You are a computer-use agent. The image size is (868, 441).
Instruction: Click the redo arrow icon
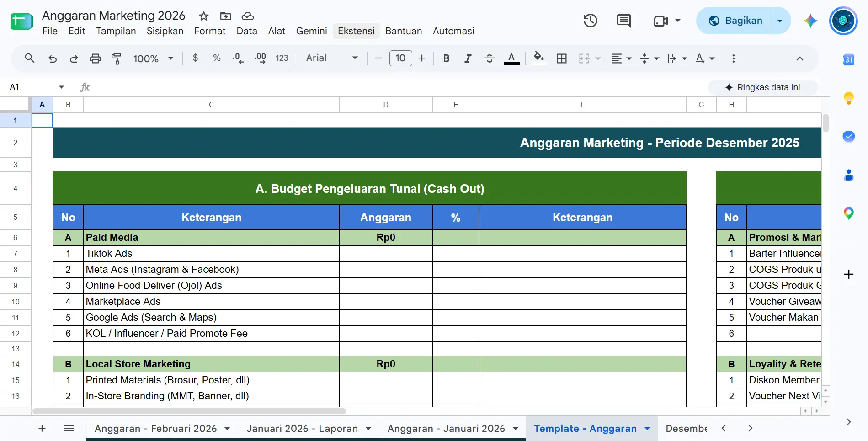coord(74,58)
